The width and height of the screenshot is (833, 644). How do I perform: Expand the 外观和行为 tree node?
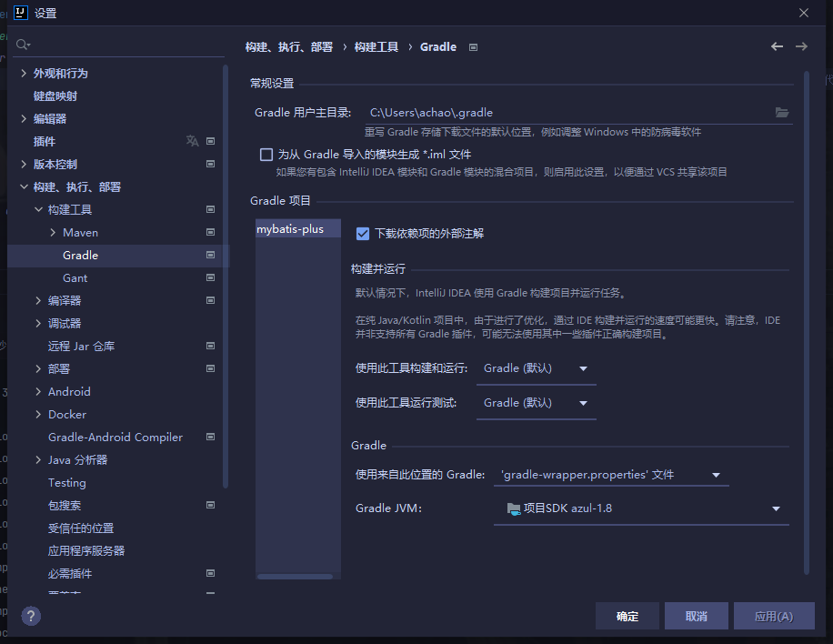24,74
